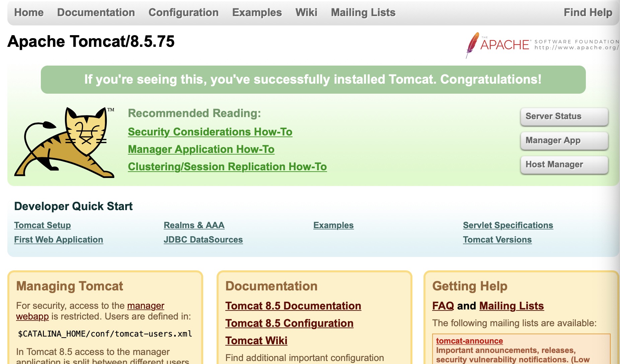Screen dimensions: 620x364
Task: Open Examples link under Developer Quick Start
Action: coord(333,225)
